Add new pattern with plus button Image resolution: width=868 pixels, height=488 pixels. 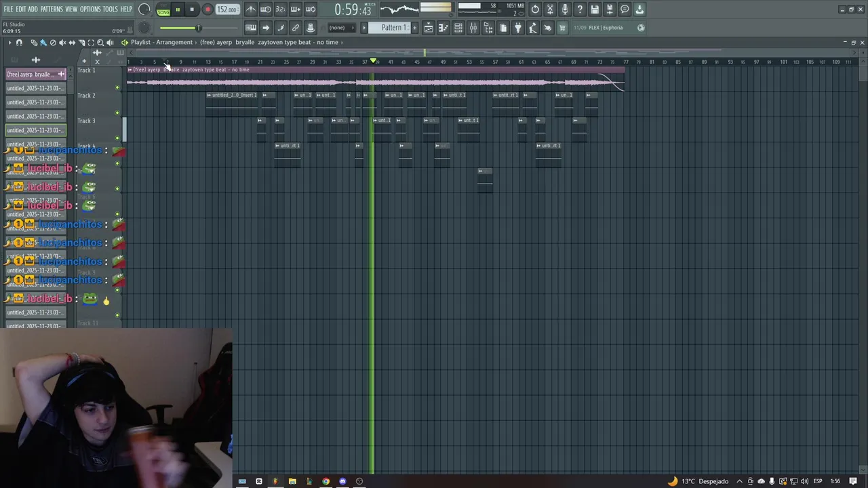coord(414,28)
